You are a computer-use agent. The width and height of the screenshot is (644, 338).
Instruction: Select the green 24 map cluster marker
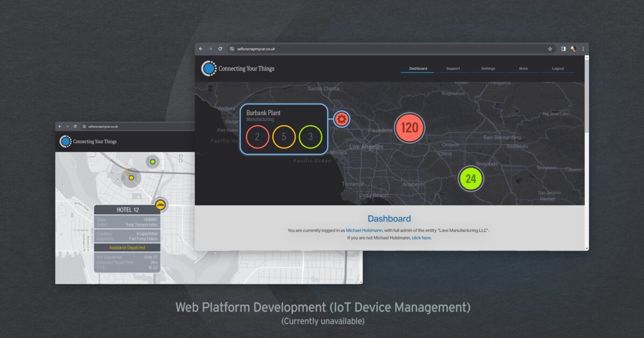tap(471, 179)
